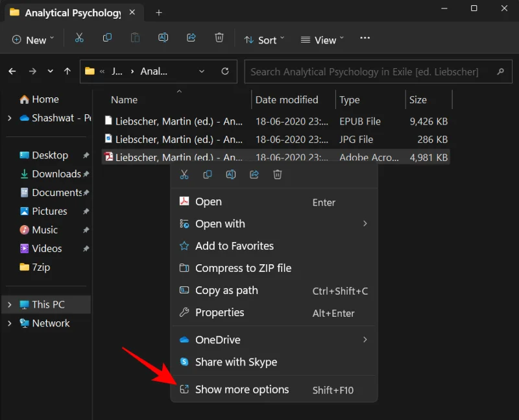Copy the file via the context menu copy icon
Screen dimensions: 519x420
(208, 174)
